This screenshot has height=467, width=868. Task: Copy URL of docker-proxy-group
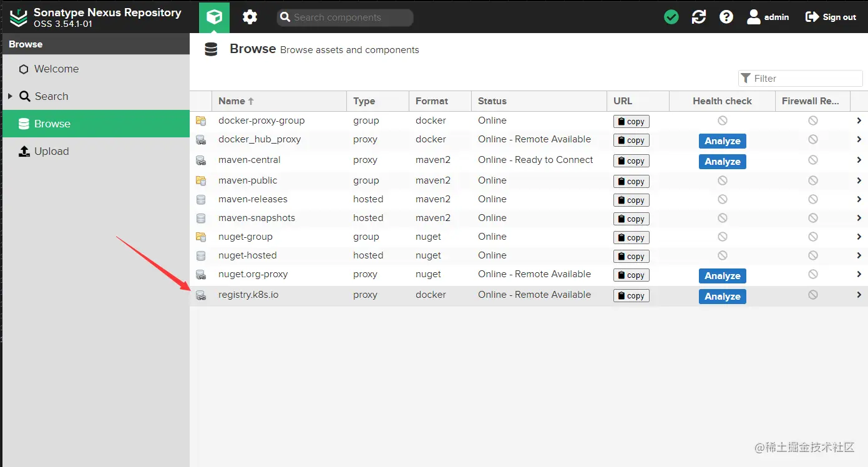click(631, 122)
